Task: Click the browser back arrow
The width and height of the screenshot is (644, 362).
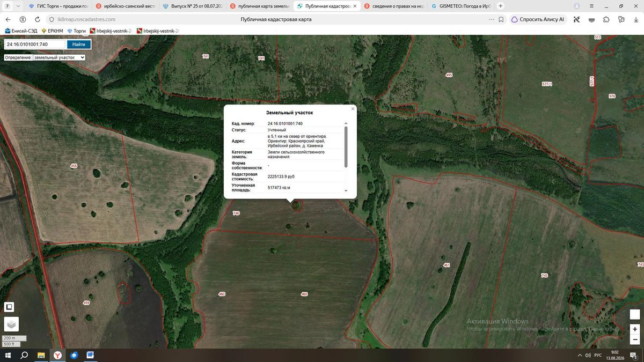Action: coord(8,19)
